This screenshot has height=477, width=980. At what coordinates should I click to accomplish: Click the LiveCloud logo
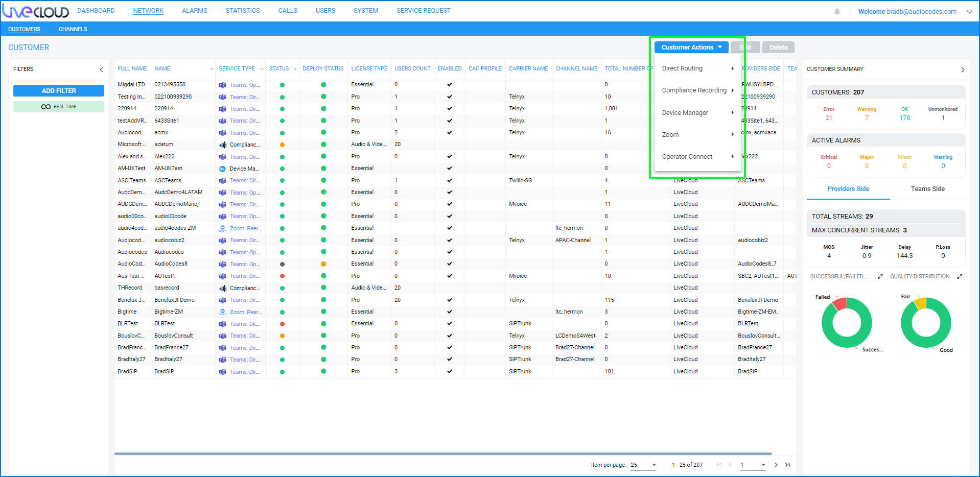pos(36,11)
